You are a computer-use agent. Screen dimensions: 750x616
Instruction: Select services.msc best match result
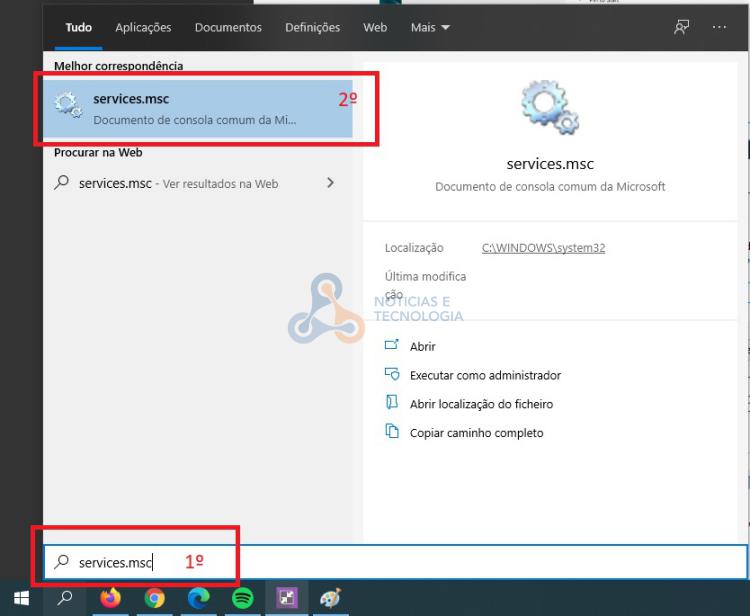click(x=198, y=109)
